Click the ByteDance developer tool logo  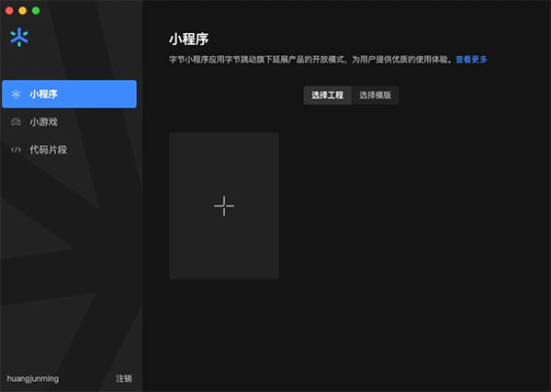click(18, 38)
